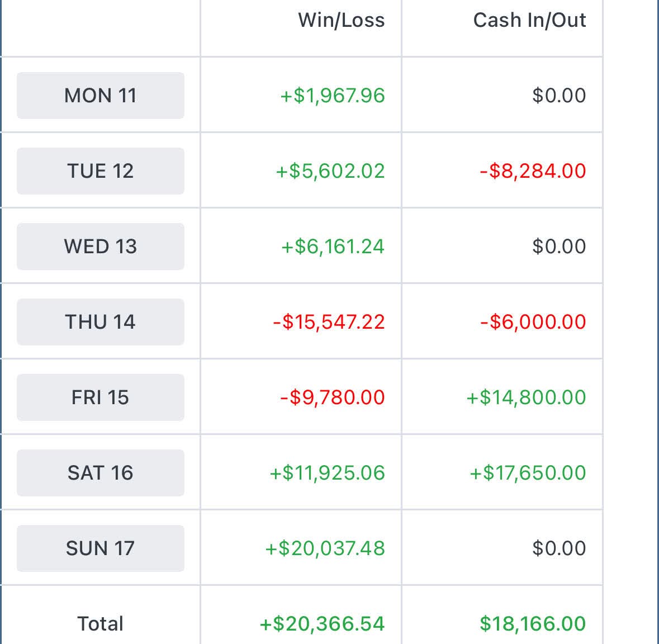This screenshot has height=644, width=659.
Task: Click Saturday's +$11,925.06 win amount
Action: pyautogui.click(x=327, y=473)
